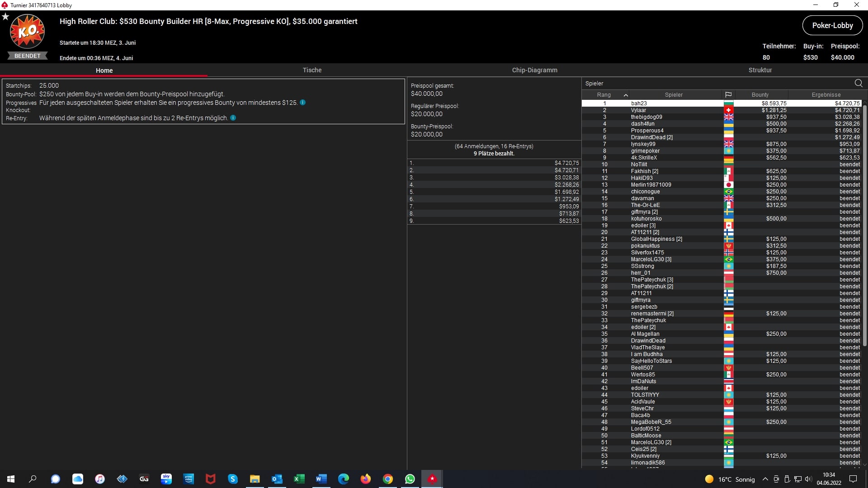This screenshot has height=488, width=868.
Task: Click the favorite star icon
Action: pos(5,17)
